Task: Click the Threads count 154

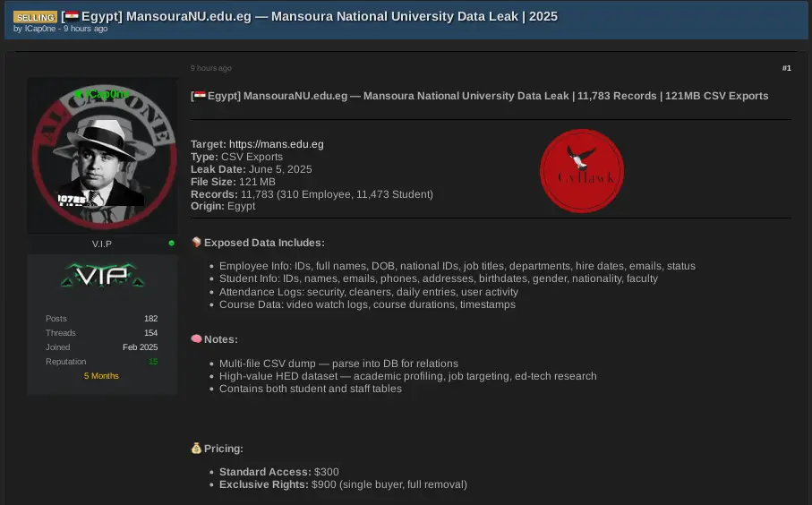Action: coord(150,333)
